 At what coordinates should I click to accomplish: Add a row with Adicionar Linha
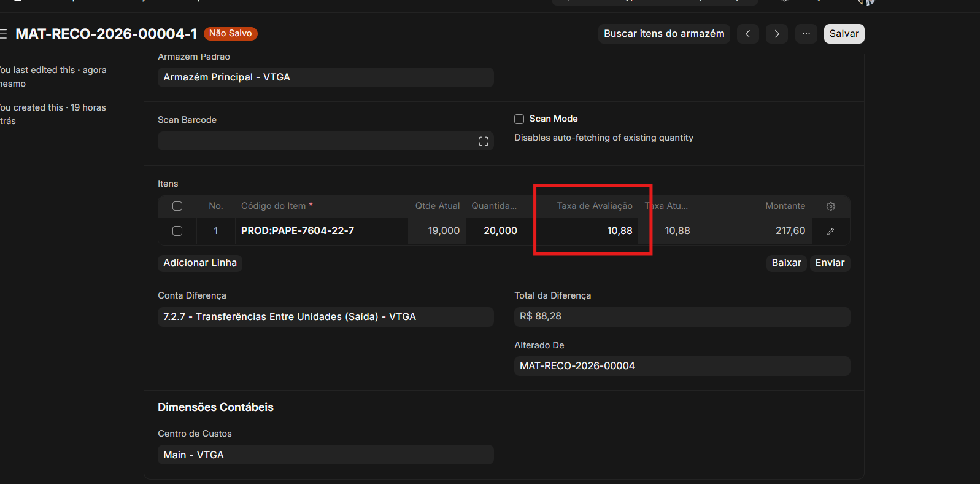[200, 263]
